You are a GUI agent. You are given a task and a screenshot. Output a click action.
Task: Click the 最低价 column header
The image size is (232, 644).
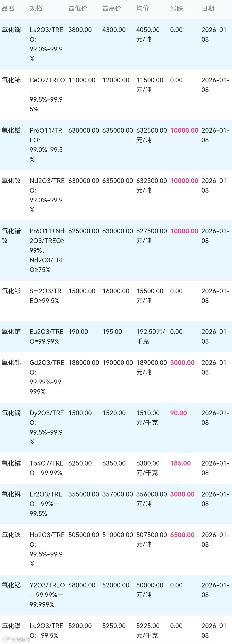click(x=78, y=9)
